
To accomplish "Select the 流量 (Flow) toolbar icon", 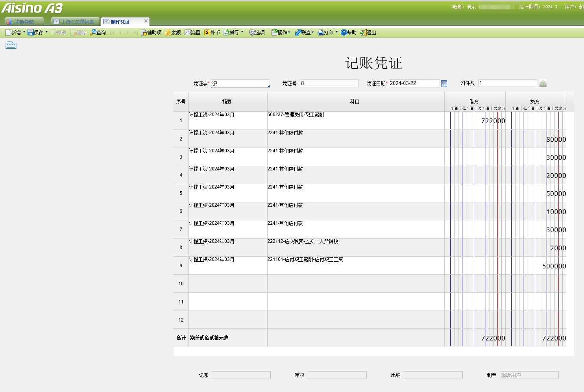I will click(192, 32).
